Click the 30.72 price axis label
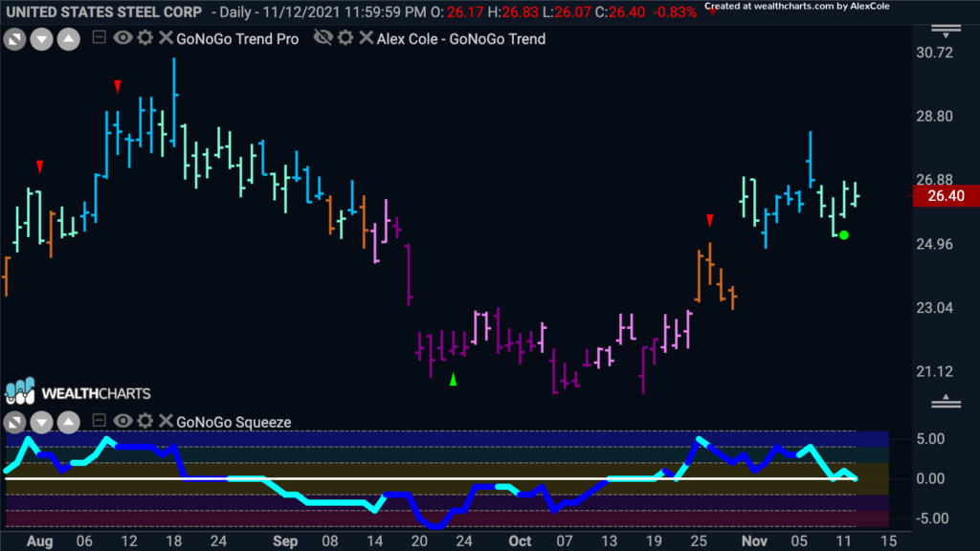Viewport: 980px width, 551px height. [x=934, y=53]
